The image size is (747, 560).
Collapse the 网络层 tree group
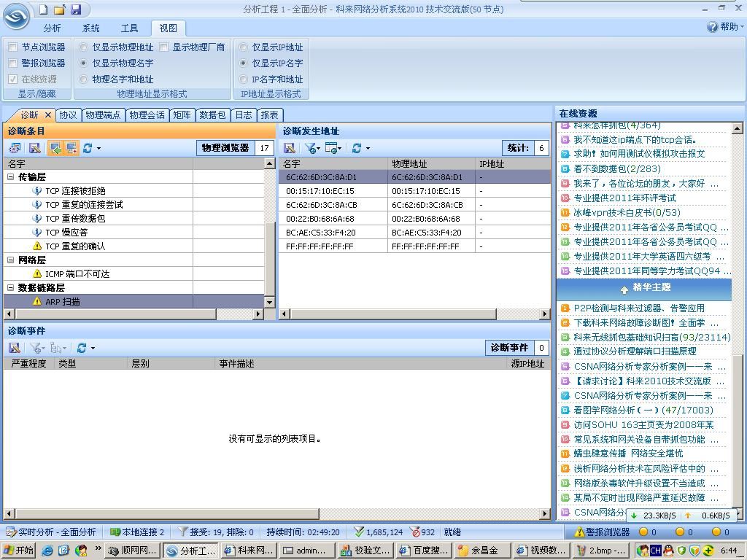(x=11, y=260)
